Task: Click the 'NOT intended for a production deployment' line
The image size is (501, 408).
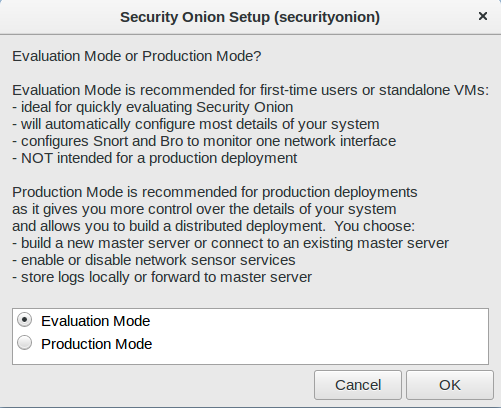Action: 155,158
